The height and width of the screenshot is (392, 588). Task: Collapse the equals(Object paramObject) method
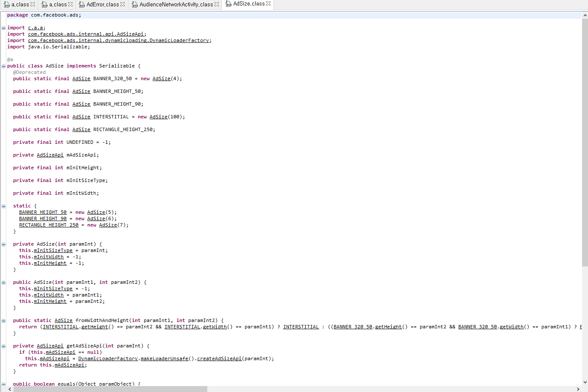click(x=3, y=384)
